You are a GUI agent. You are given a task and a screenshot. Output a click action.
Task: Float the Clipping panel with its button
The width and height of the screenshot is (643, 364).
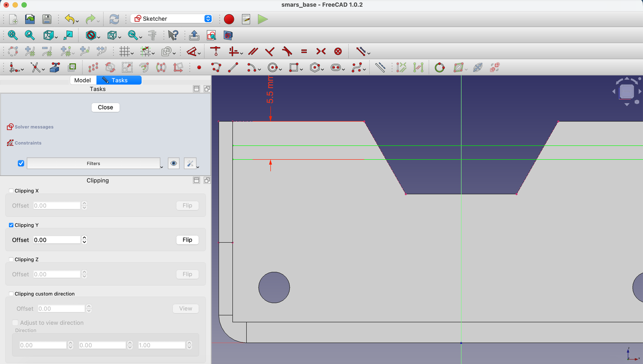pos(207,180)
